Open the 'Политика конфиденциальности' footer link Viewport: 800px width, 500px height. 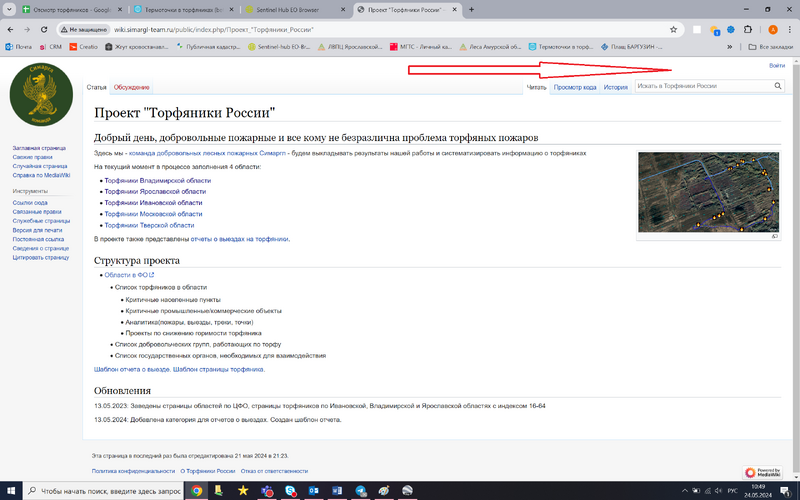[x=133, y=471]
